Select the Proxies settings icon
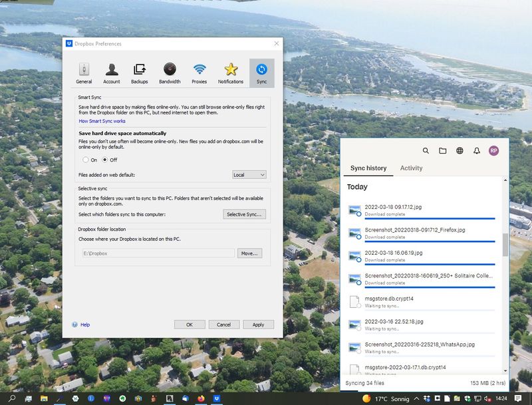This screenshot has height=405, width=532. click(199, 72)
